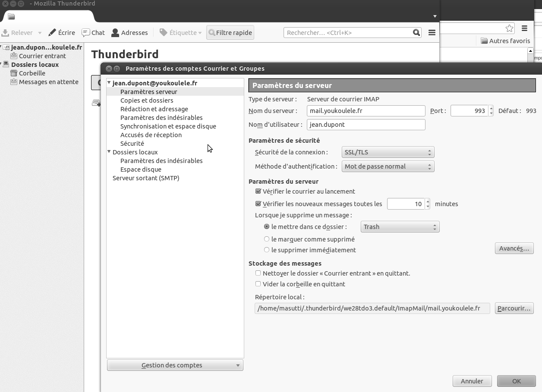This screenshot has width=542, height=392.
Task: Open the Thunderbird hamburger menu
Action: tap(432, 33)
